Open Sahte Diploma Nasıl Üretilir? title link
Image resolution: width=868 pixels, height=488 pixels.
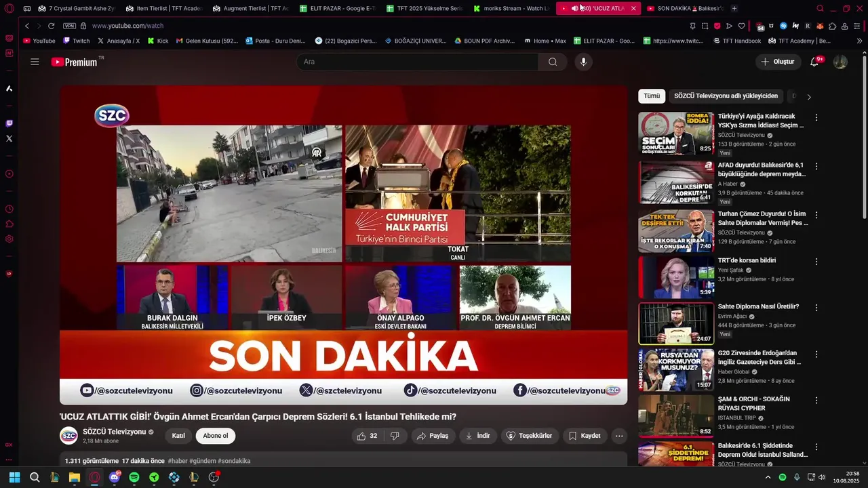pos(758,306)
